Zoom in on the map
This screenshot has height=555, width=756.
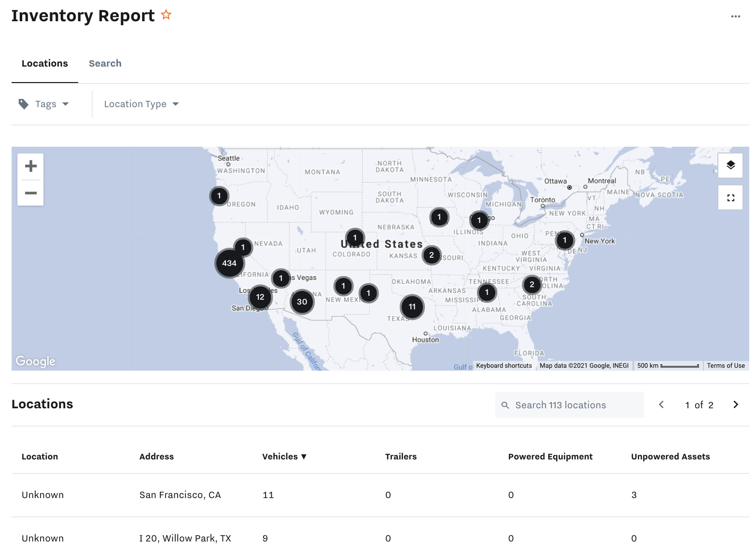[30, 166]
